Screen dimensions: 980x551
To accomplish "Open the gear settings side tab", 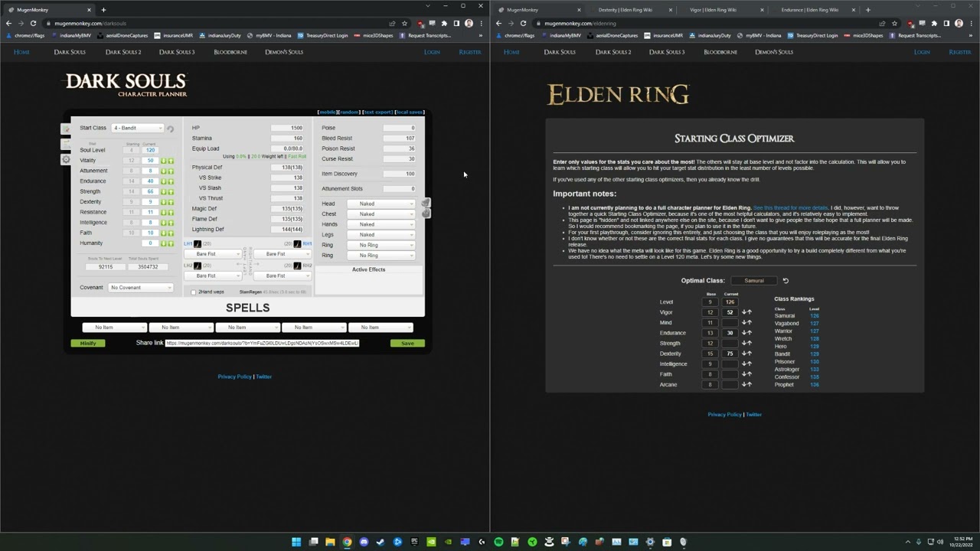I will pos(66,159).
